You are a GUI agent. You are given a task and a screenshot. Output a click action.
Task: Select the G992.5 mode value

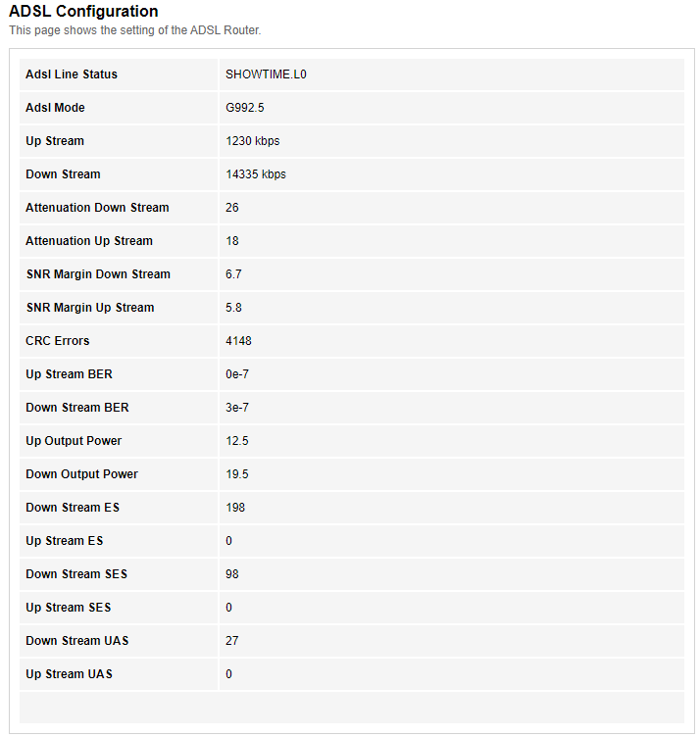click(244, 108)
